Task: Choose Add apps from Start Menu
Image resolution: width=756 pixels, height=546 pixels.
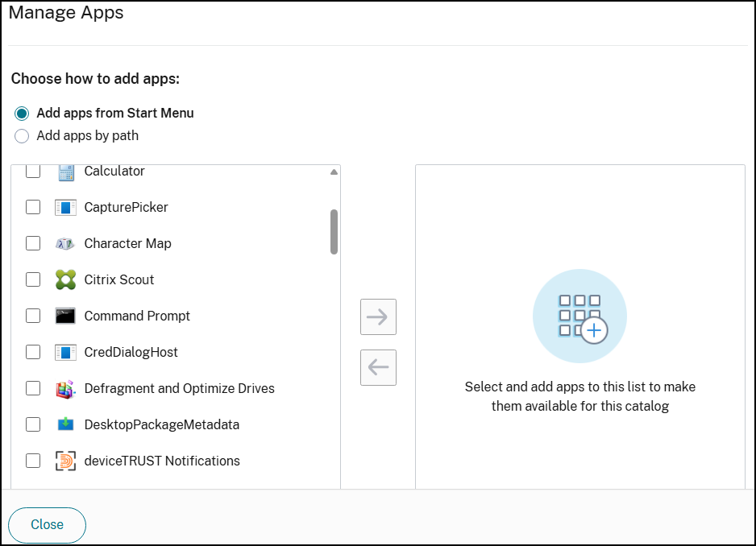Action: (22, 114)
